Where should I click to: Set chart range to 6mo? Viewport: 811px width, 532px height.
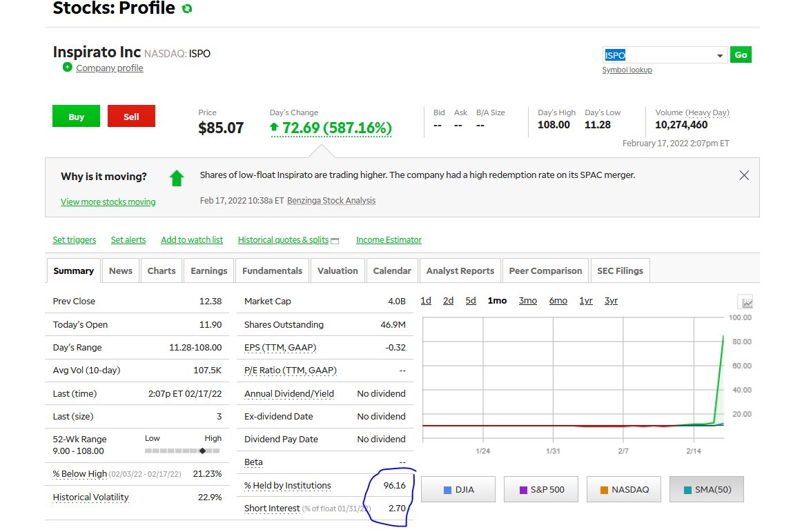click(558, 301)
